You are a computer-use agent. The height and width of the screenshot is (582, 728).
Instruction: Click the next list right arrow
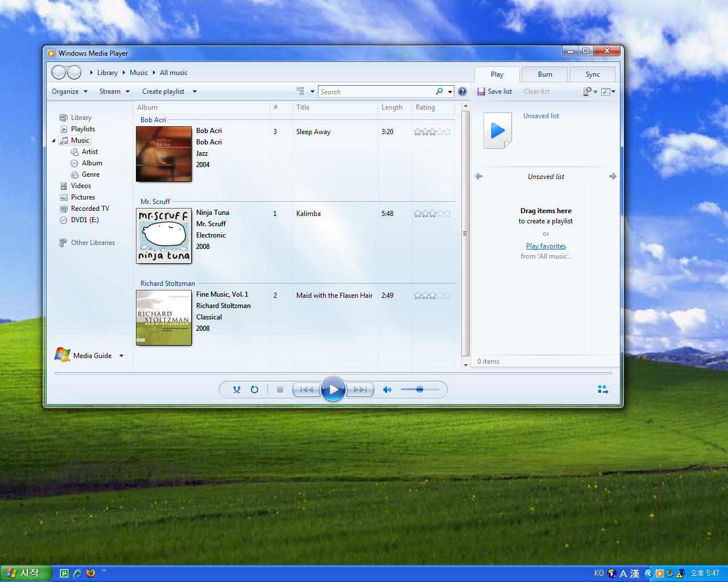(x=613, y=176)
